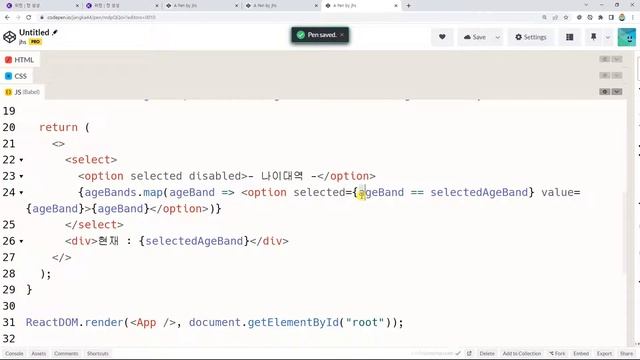Dismiss the Pen saved notification
Viewport: 640px width, 360px height.
(342, 35)
